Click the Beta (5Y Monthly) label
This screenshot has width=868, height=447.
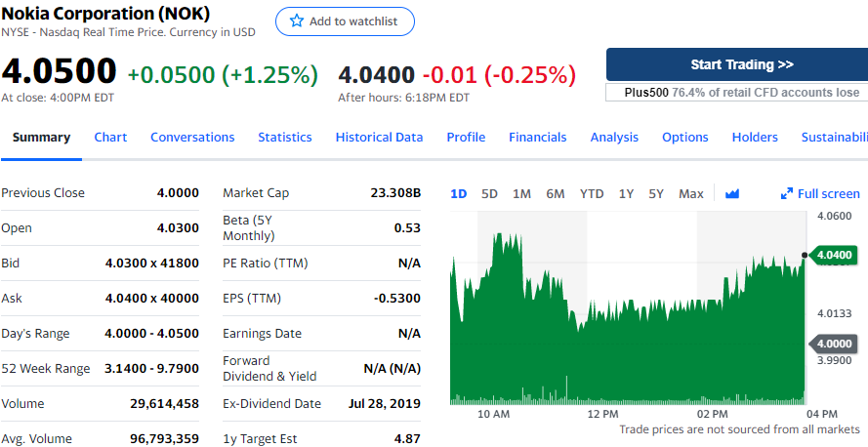coord(249,228)
